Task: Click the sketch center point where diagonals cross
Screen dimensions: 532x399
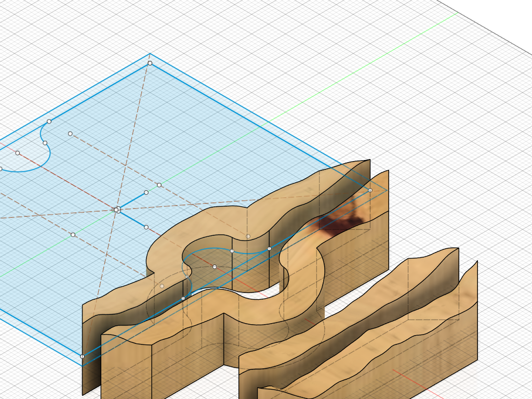Action: click(116, 210)
